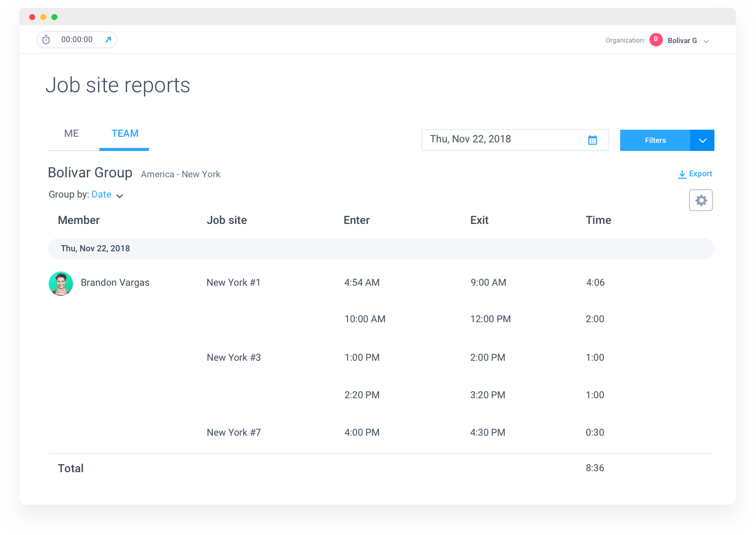
Task: Open the organization switcher chevron
Action: [x=706, y=41]
